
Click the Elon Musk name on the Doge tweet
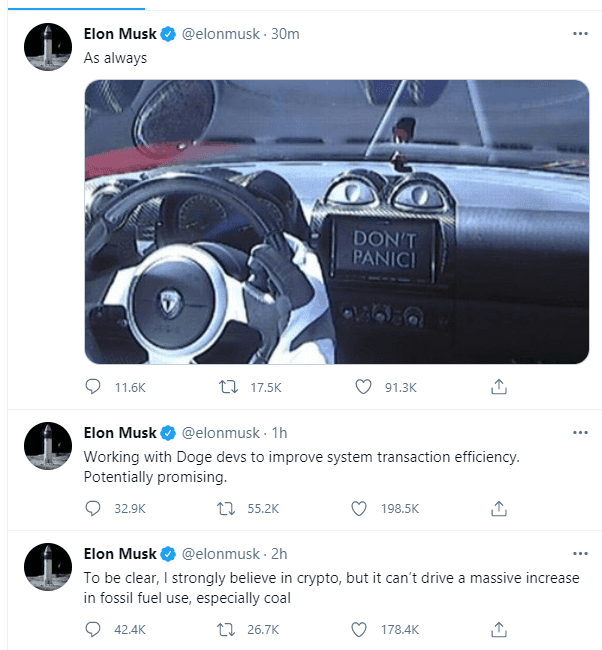(x=120, y=433)
